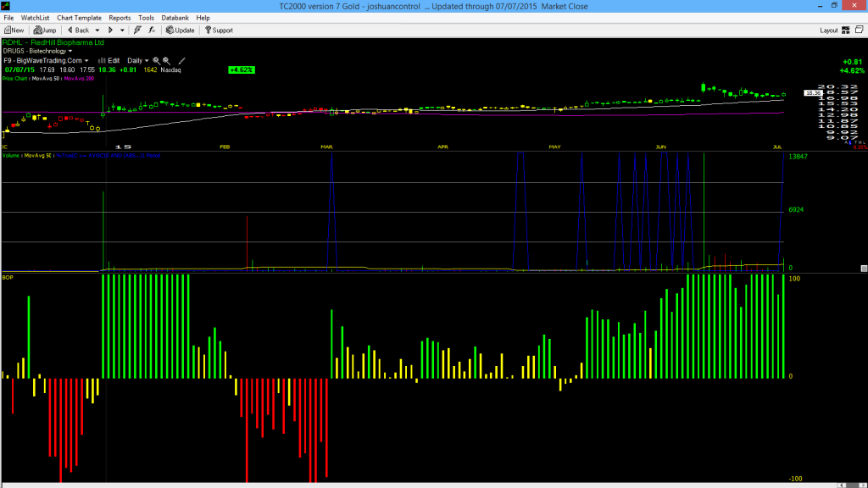The width and height of the screenshot is (868, 488).
Task: Open the F9 - BigWaveTrading.Com template dropdown
Action: point(46,61)
